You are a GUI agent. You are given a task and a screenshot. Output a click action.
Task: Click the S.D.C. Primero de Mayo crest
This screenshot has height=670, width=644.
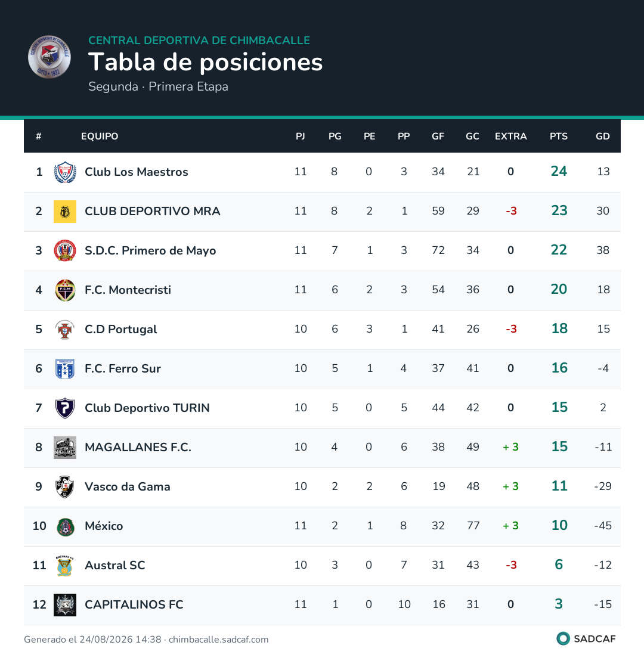(x=65, y=251)
